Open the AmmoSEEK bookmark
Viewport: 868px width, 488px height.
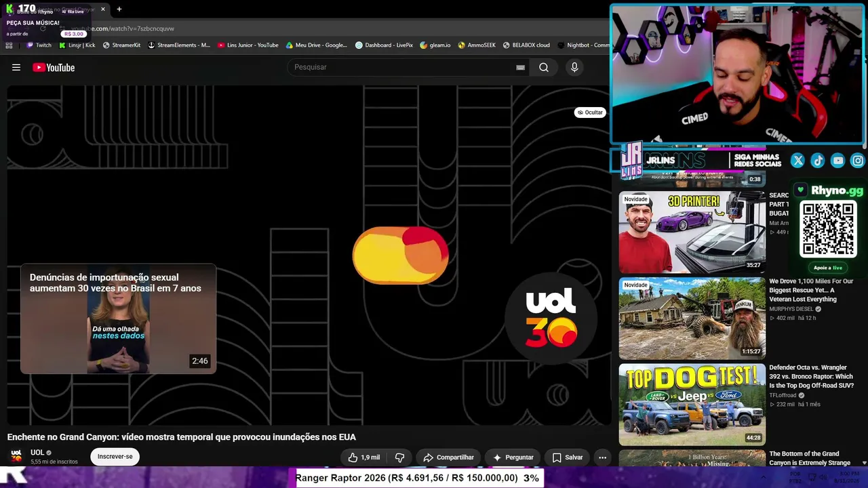pos(477,45)
